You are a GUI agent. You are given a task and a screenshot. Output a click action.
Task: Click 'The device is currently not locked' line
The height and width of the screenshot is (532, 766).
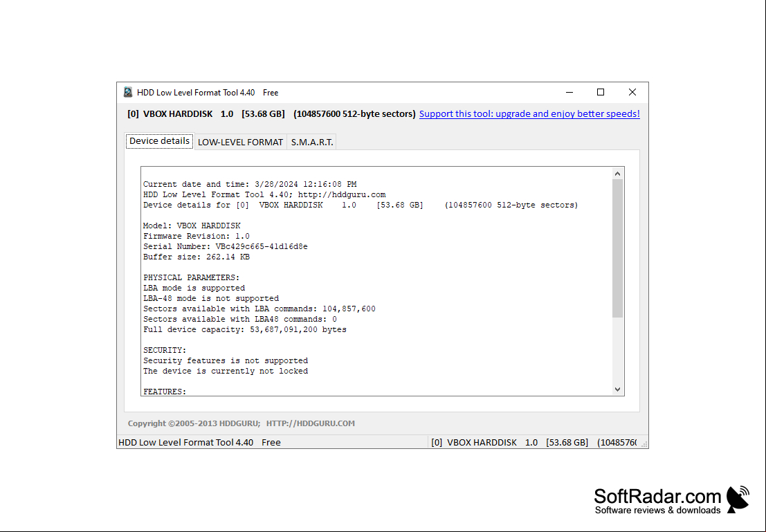(226, 372)
